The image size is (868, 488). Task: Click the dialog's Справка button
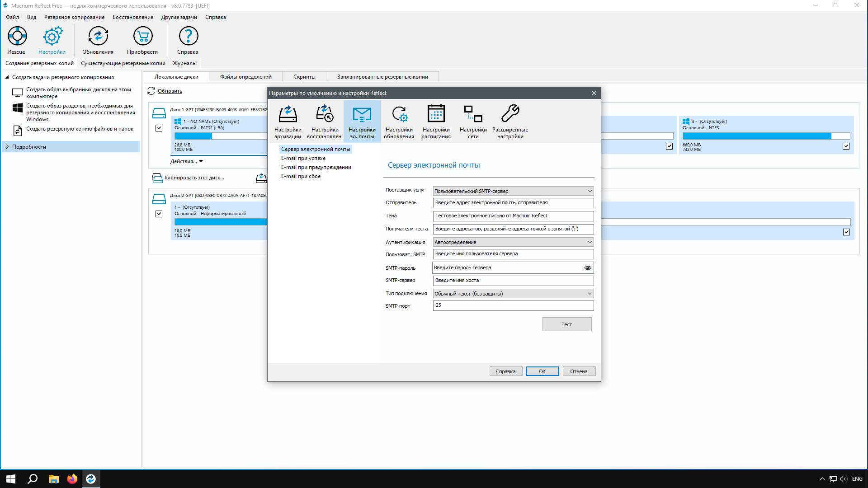tap(506, 371)
